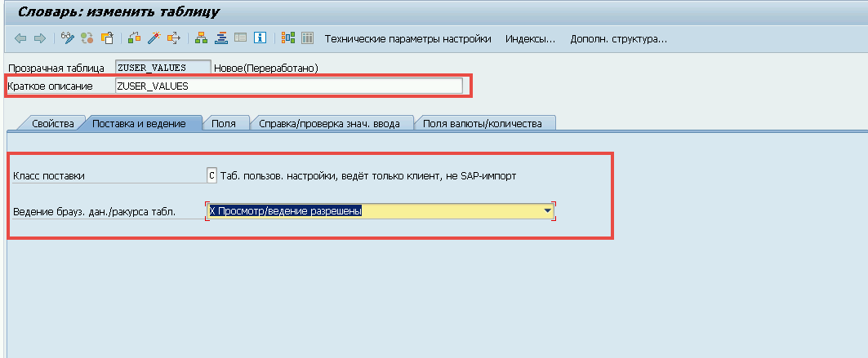
Task: Click the blue information icon
Action: 260,38
